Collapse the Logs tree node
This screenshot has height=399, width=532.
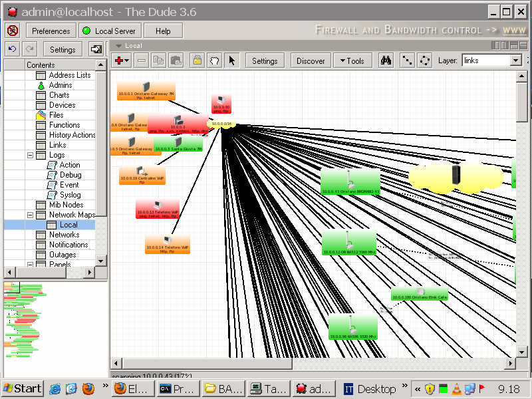coord(30,155)
